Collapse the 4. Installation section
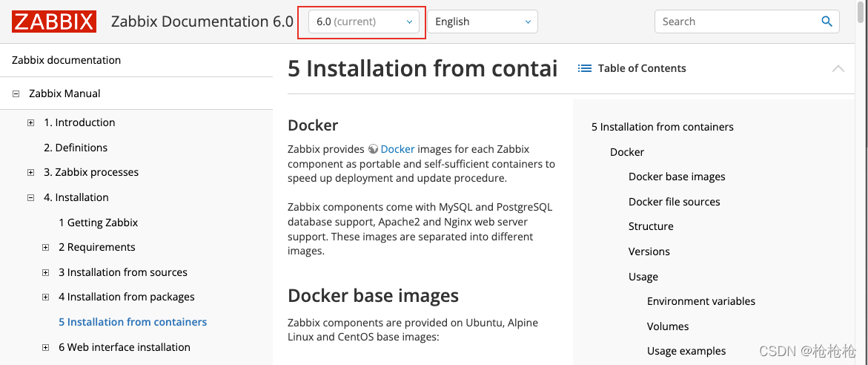 (30, 198)
